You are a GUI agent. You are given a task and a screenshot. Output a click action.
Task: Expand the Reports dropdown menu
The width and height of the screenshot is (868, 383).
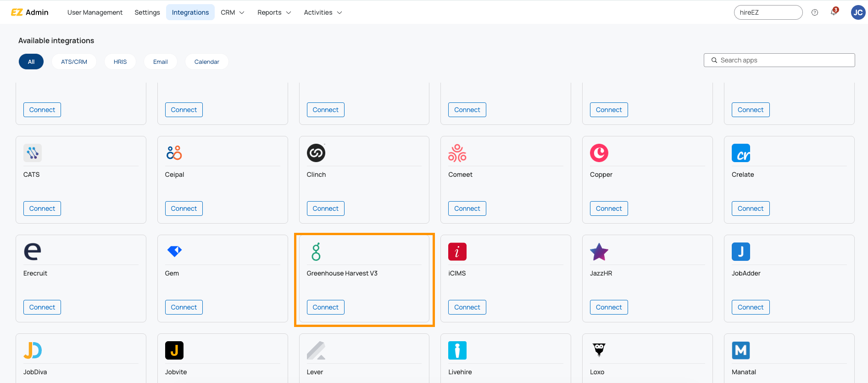pos(274,12)
